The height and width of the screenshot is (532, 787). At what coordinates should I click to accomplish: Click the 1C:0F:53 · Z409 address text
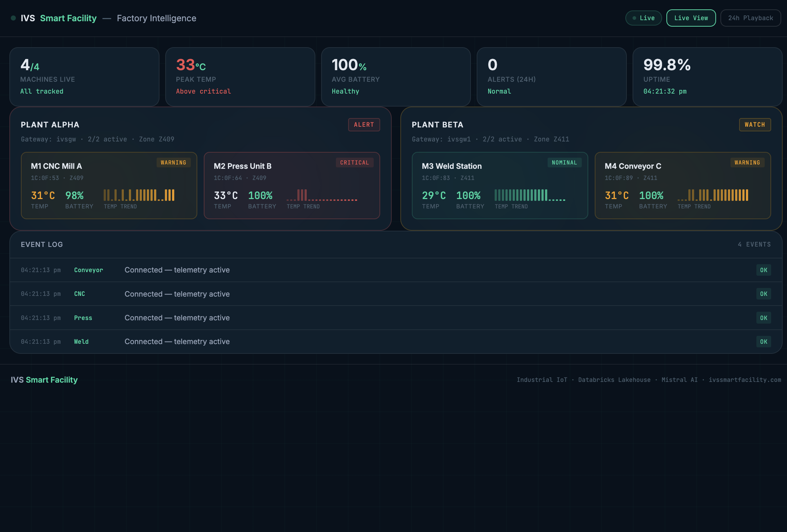click(x=57, y=178)
